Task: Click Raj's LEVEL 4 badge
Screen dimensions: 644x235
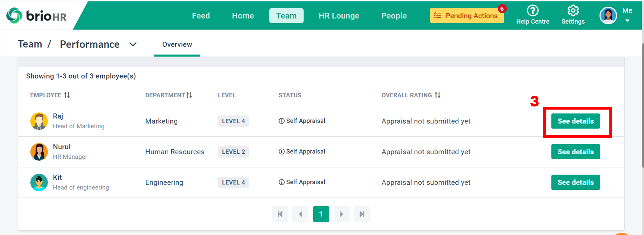Action: [233, 121]
